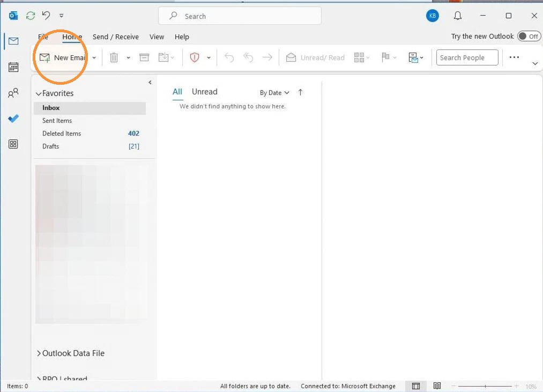Click the Send/Receive sync icon in title bar
This screenshot has width=543, height=392.
(31, 16)
